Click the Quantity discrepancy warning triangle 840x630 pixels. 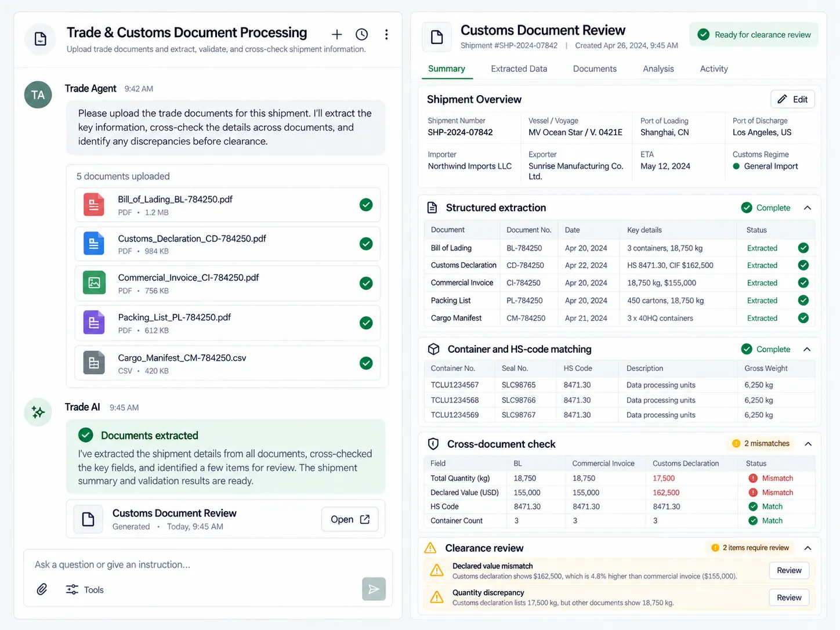coord(437,597)
